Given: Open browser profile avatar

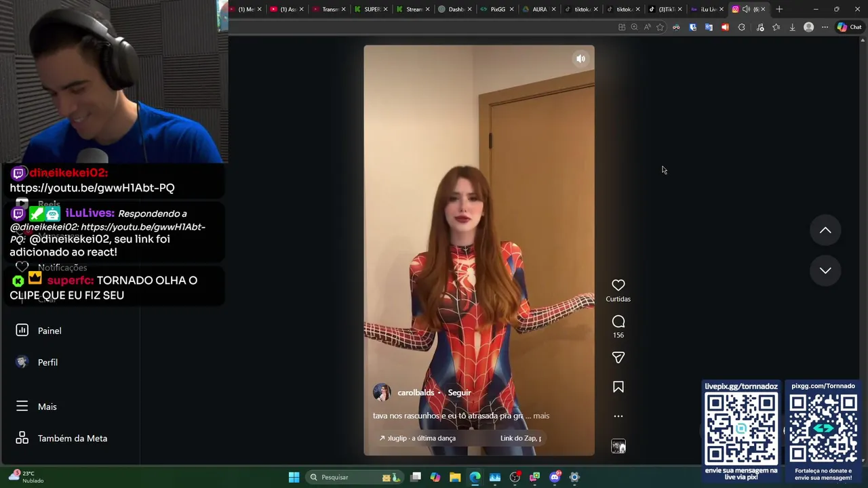Looking at the screenshot, I should [808, 27].
